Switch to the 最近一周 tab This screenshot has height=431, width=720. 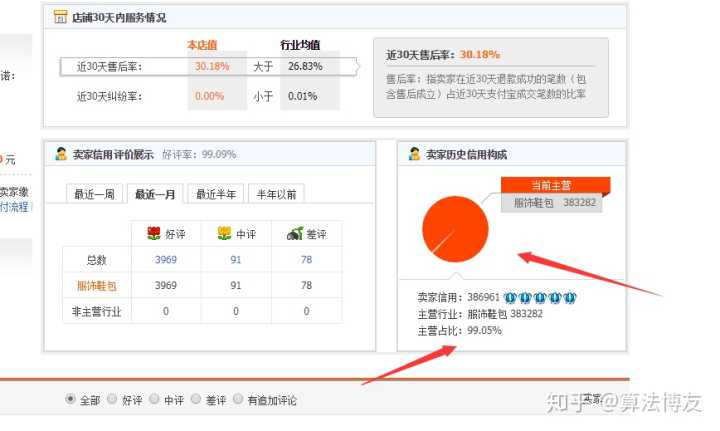coord(95,194)
